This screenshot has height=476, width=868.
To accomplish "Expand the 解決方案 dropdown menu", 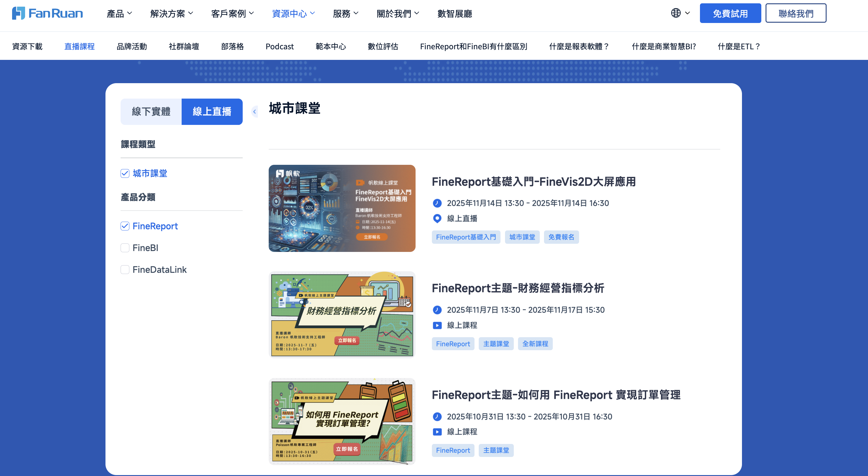I will click(171, 14).
